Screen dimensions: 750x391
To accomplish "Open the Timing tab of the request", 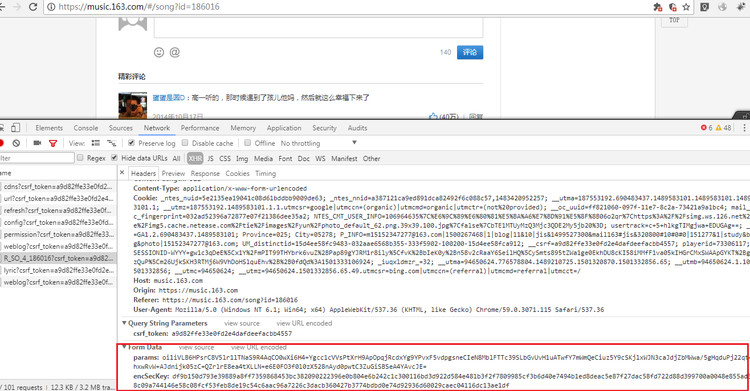I will [265, 173].
